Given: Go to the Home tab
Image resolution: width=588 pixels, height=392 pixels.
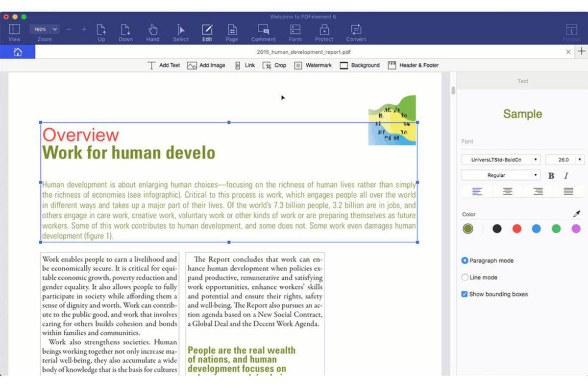Looking at the screenshot, I should [x=18, y=51].
